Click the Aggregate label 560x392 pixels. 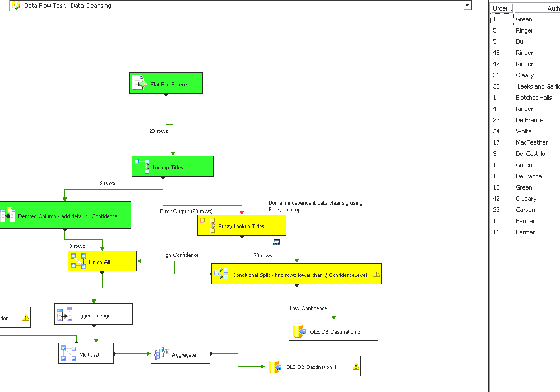click(184, 355)
